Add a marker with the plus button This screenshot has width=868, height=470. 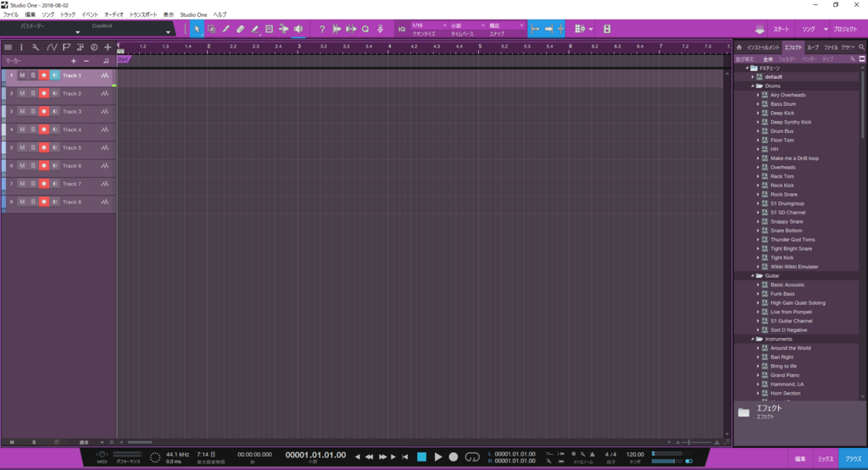[74, 61]
